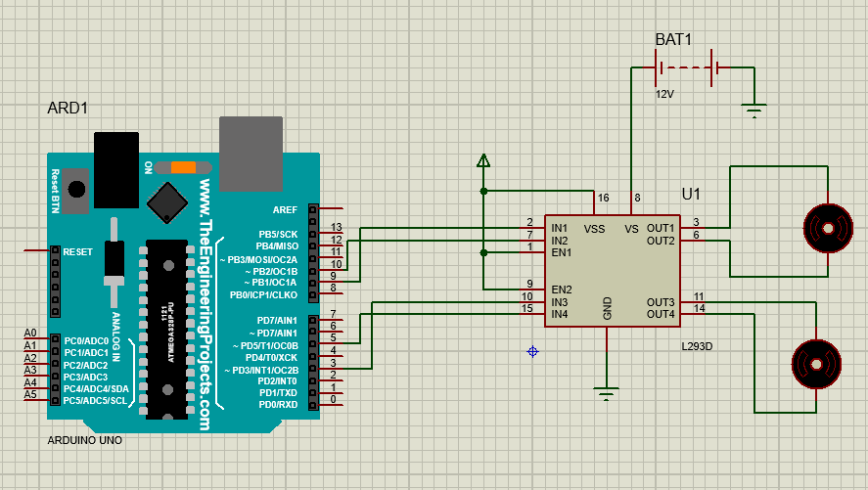Click the L293D part name label
Viewport: 868px width, 490px height.
click(x=697, y=346)
